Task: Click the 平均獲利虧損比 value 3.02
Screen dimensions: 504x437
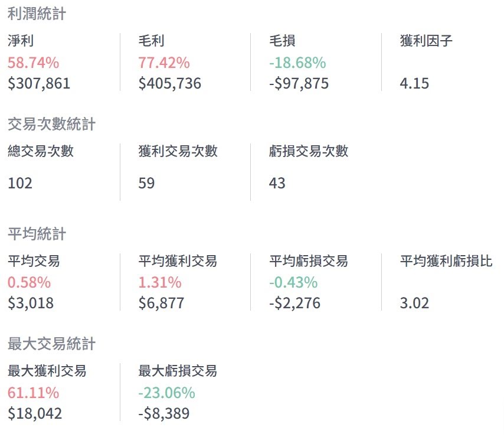Action: click(414, 304)
